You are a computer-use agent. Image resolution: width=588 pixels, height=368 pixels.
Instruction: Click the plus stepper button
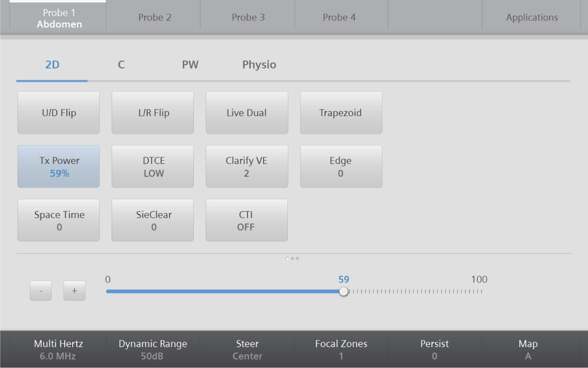[x=74, y=291]
